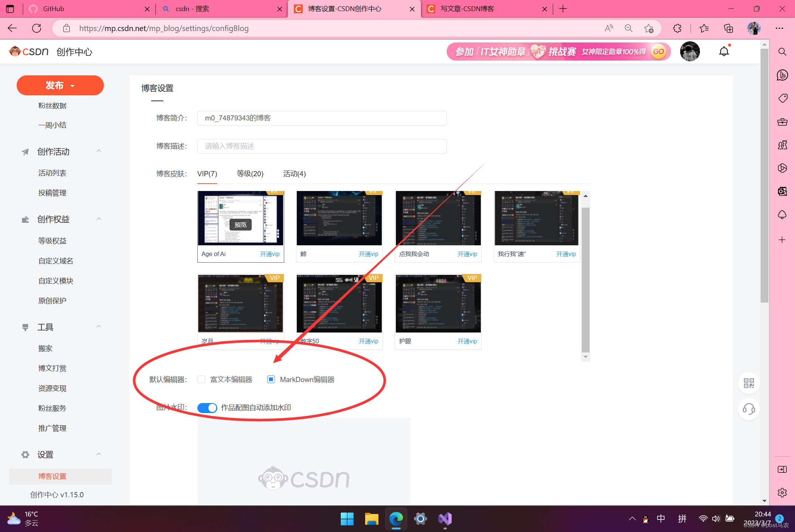Click the hide sidebar icon
This screenshot has height=532, width=795.
click(782, 469)
